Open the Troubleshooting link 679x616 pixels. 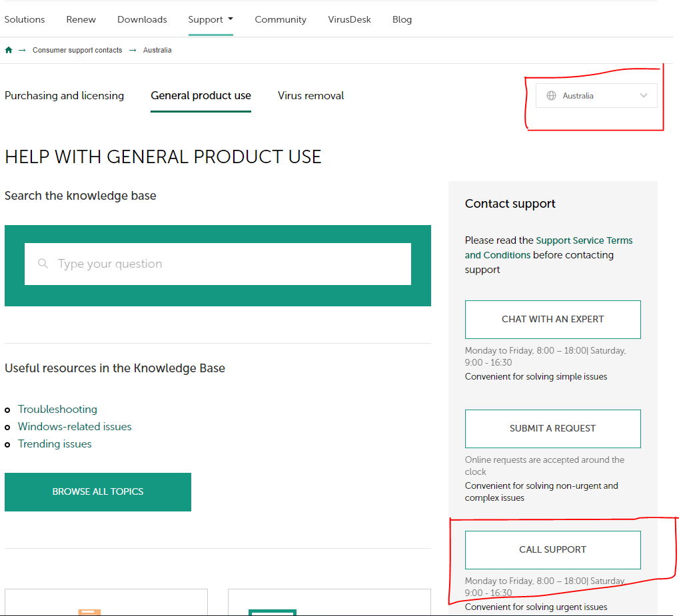pos(57,409)
